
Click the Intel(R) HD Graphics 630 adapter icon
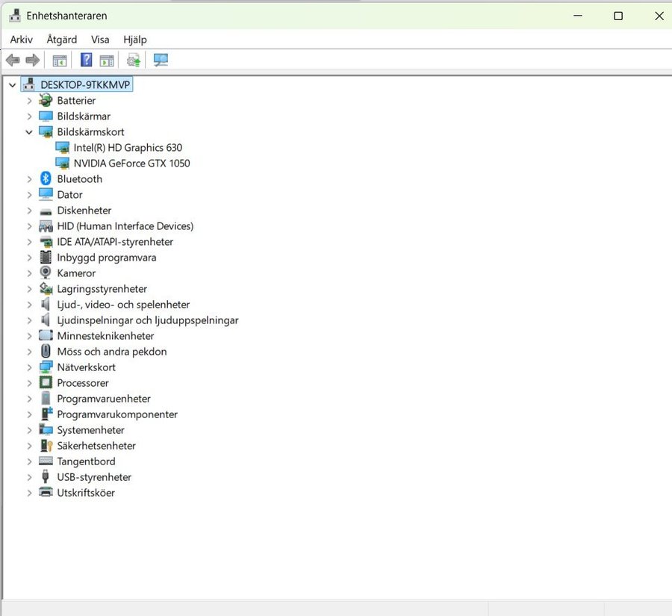tap(62, 147)
